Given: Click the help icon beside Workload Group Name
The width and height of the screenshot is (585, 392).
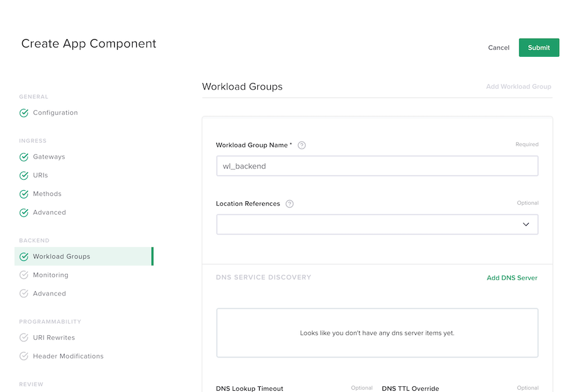Looking at the screenshot, I should pos(301,145).
